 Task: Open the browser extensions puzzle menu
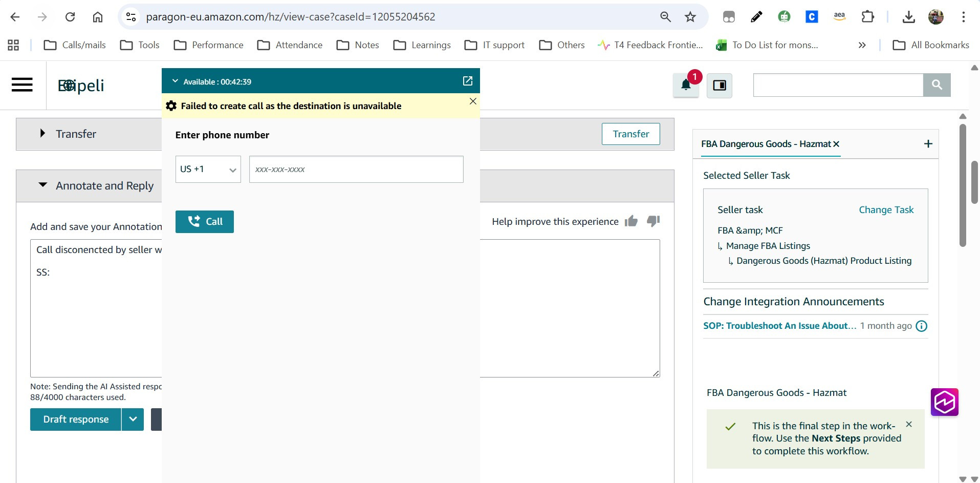point(868,17)
